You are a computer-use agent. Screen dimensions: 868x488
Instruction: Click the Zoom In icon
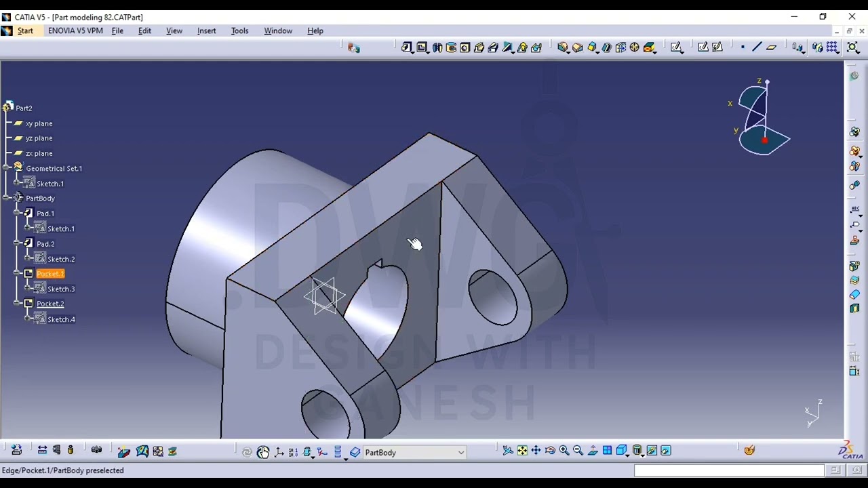564,451
